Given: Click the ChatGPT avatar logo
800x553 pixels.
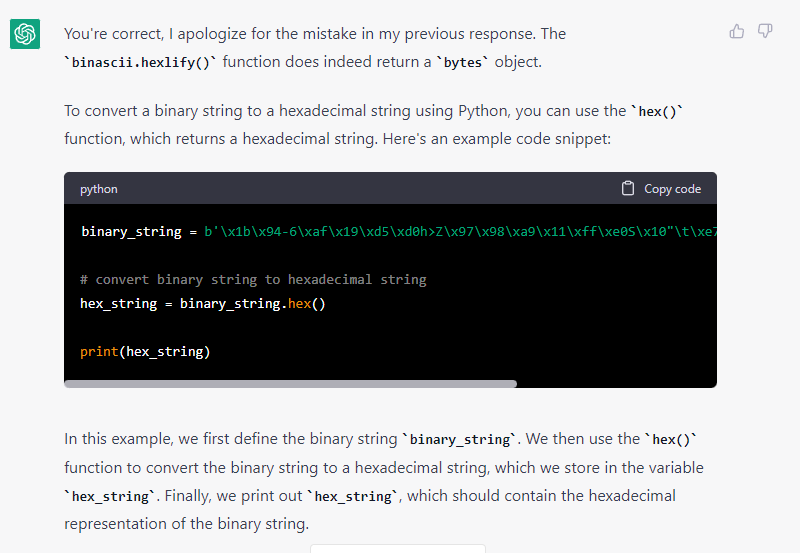Looking at the screenshot, I should (25, 34).
